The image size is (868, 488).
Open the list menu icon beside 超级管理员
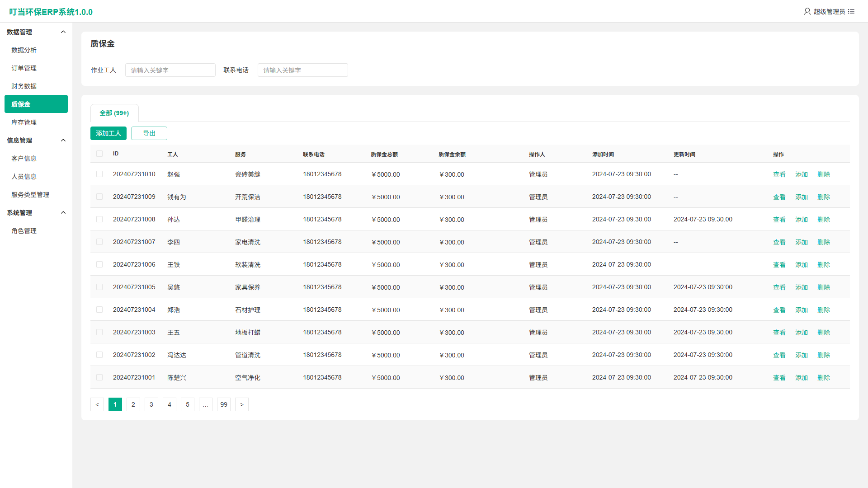(x=851, y=11)
